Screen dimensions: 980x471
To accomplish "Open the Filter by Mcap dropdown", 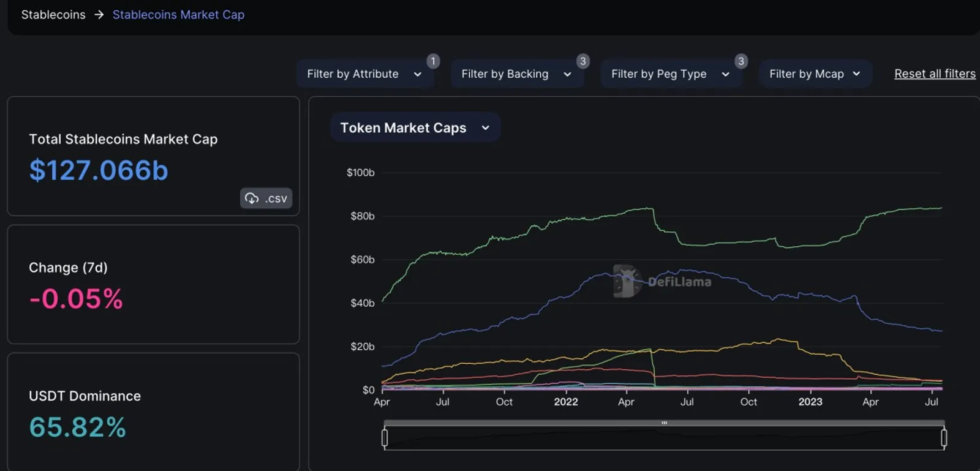I will click(x=815, y=74).
